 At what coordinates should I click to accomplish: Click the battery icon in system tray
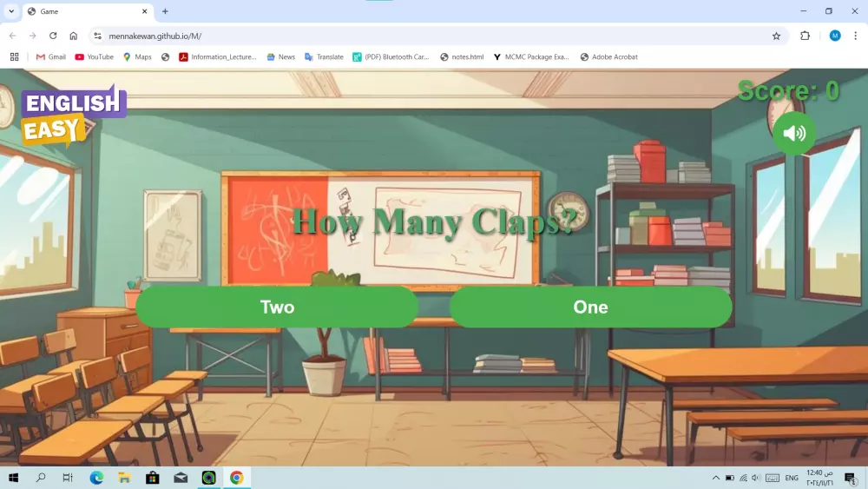click(730, 478)
